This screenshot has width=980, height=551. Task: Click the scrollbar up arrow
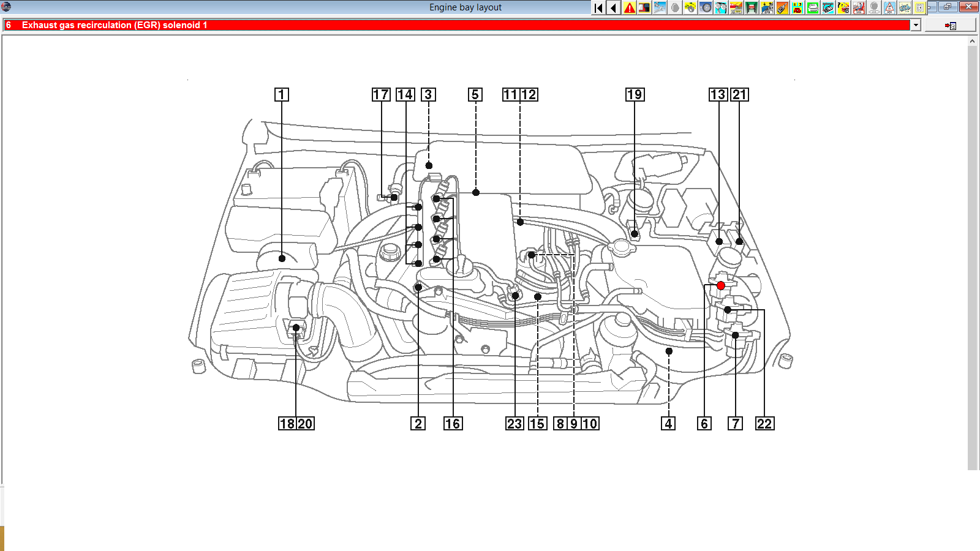coord(972,41)
